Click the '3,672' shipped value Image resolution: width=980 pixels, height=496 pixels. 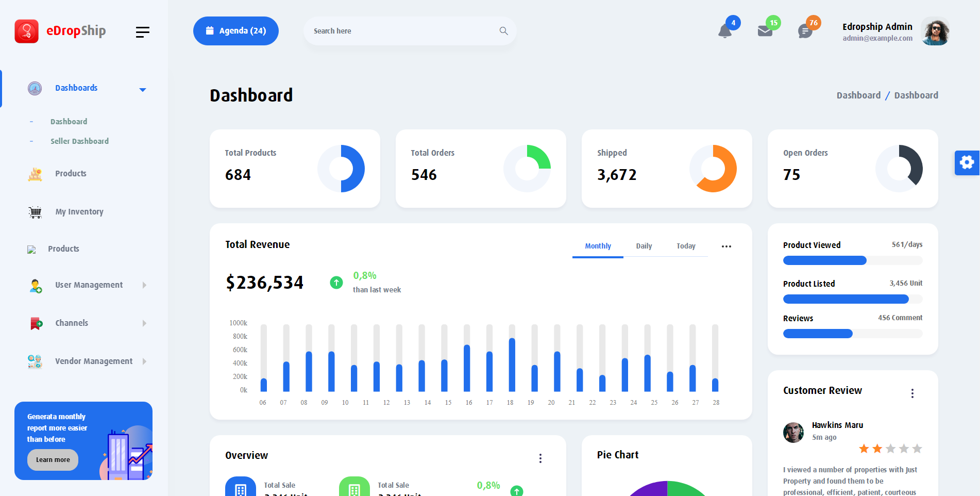tap(617, 175)
